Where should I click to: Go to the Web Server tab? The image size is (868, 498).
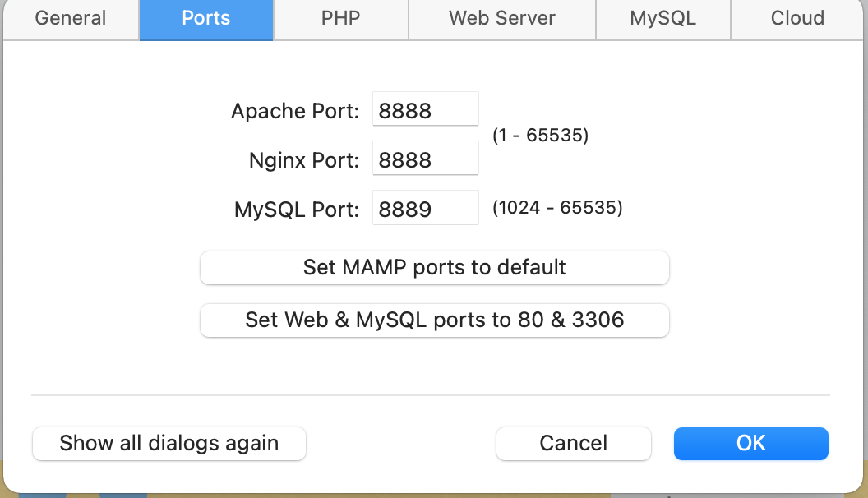[x=501, y=18]
